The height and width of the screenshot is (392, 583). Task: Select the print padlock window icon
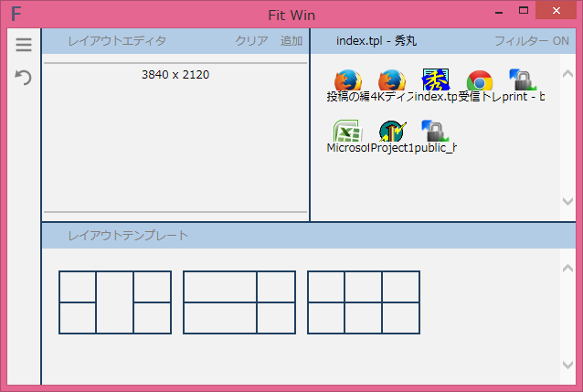[x=523, y=81]
